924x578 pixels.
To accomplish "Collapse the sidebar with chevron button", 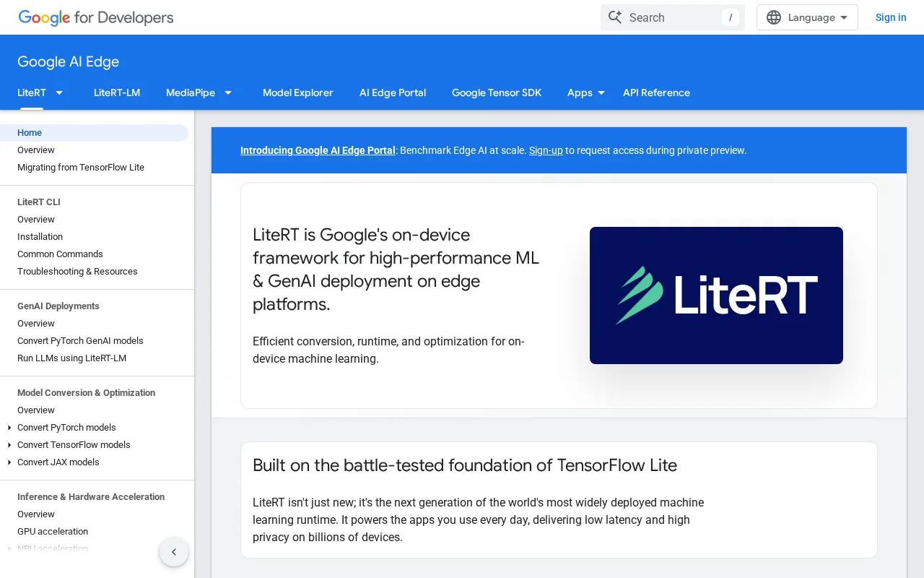I will pyautogui.click(x=174, y=552).
